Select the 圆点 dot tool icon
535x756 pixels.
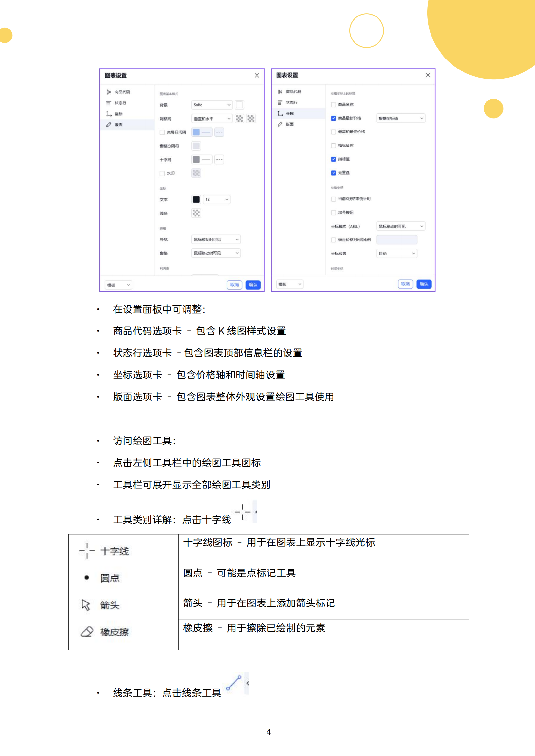coord(87,578)
